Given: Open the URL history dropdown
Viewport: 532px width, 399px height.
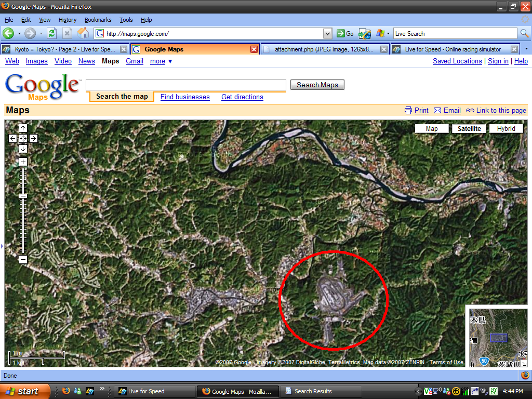Looking at the screenshot, I should (x=327, y=34).
